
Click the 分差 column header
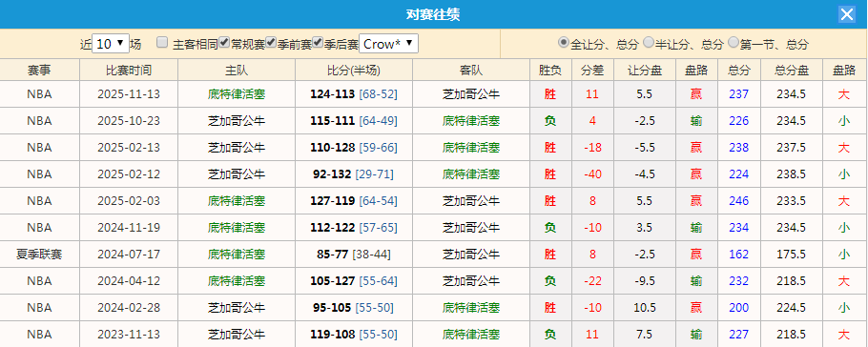(x=592, y=70)
